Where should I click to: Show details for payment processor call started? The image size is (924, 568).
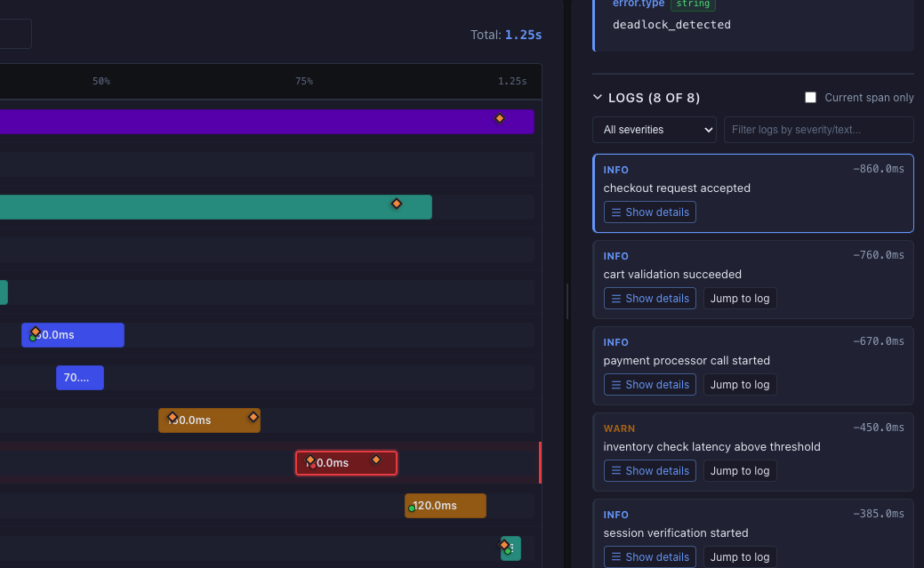[x=650, y=384]
